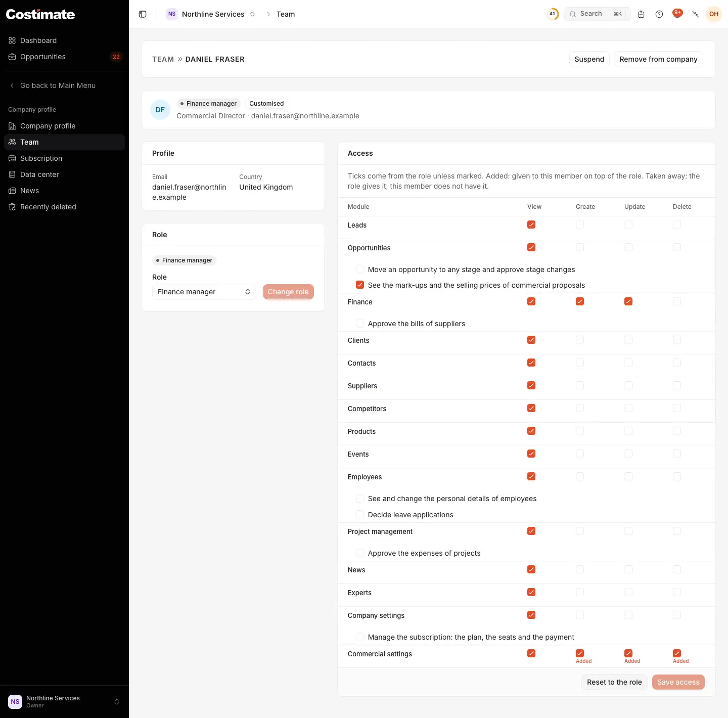Open the OH user avatar menu
Screen dimensions: 728x718
click(x=714, y=14)
